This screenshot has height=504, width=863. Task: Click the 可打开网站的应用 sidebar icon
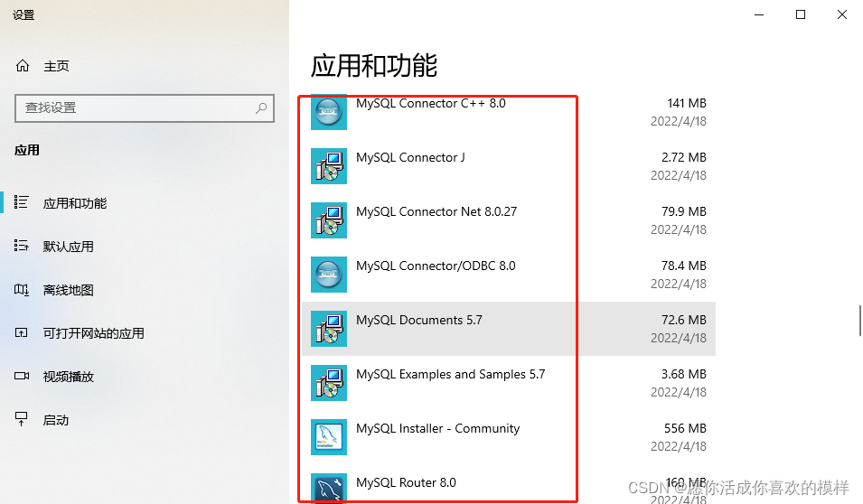[22, 333]
